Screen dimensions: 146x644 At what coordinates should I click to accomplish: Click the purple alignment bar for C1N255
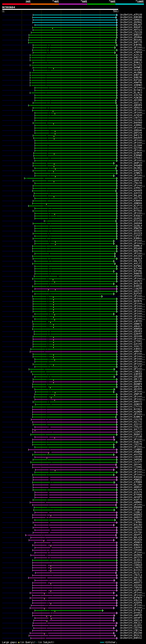tap(76, 289)
